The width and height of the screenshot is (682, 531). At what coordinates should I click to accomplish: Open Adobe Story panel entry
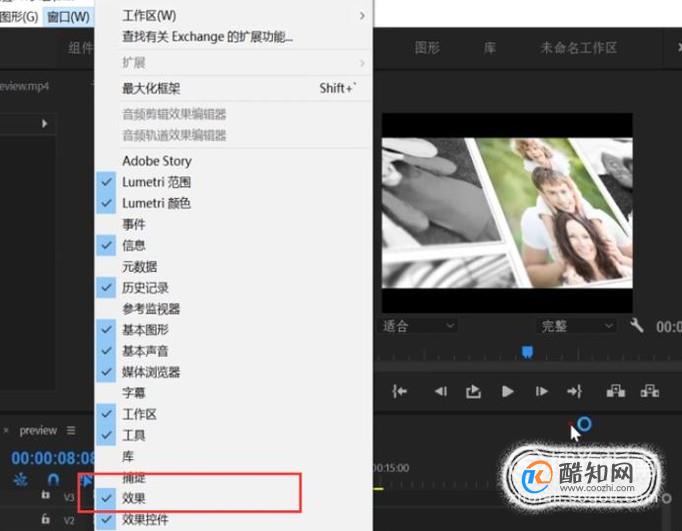tap(234, 161)
